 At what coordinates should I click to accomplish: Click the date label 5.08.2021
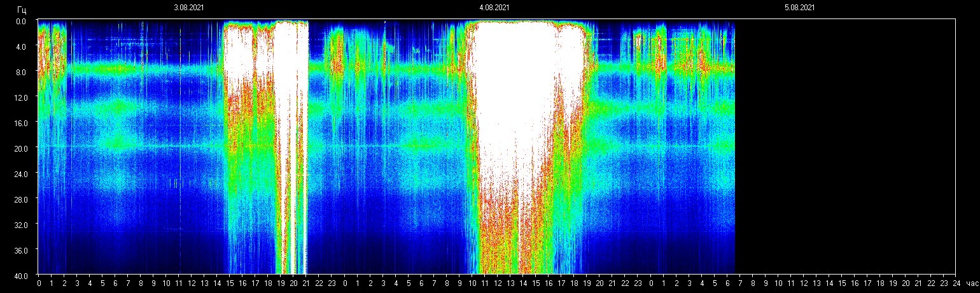click(x=799, y=8)
